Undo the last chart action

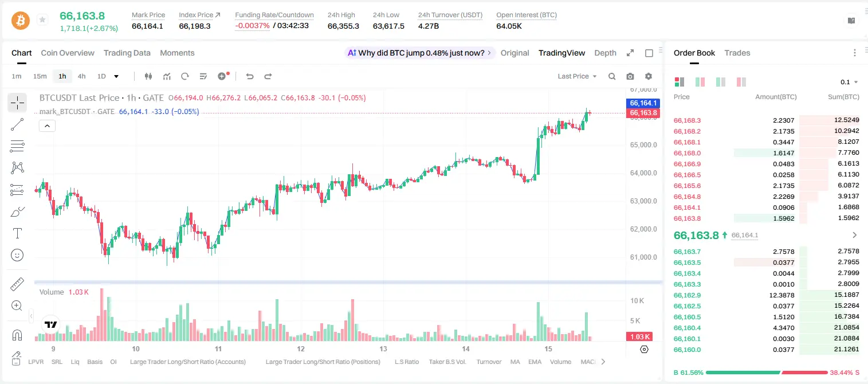[x=249, y=76]
